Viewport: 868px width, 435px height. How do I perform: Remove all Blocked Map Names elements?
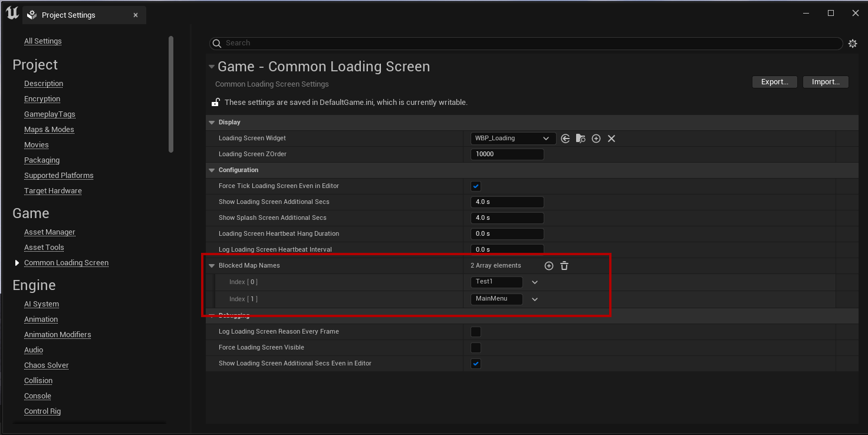pos(564,266)
